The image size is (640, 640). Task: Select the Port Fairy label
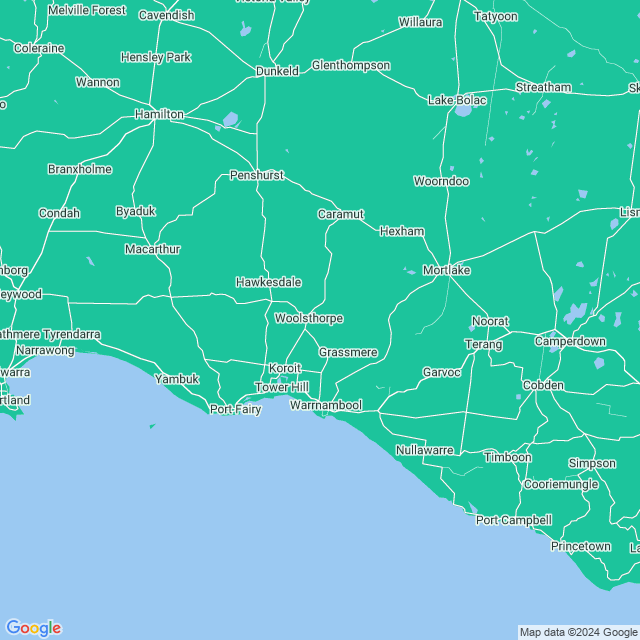pyautogui.click(x=236, y=409)
